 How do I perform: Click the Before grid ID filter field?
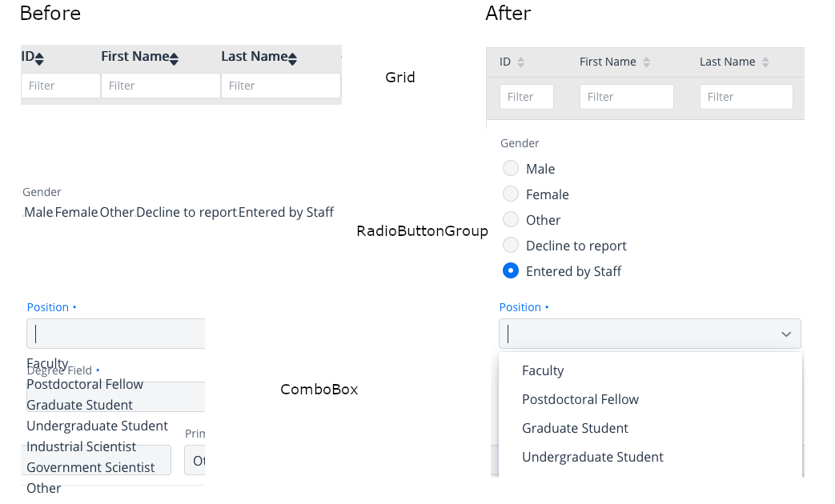pyautogui.click(x=61, y=86)
